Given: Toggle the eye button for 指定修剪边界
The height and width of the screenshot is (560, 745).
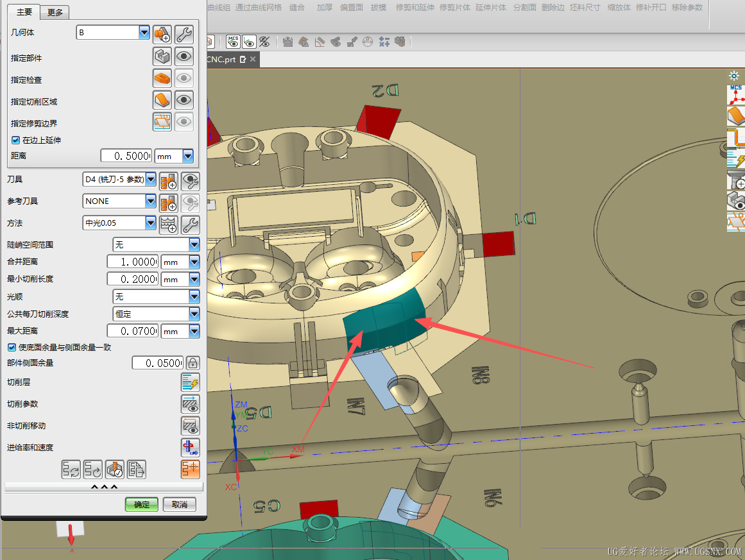Looking at the screenshot, I should [x=184, y=122].
